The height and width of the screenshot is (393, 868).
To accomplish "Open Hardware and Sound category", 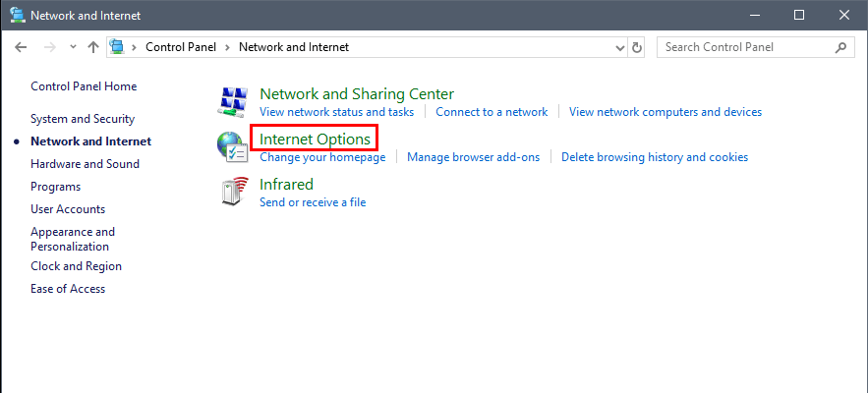I will click(85, 164).
